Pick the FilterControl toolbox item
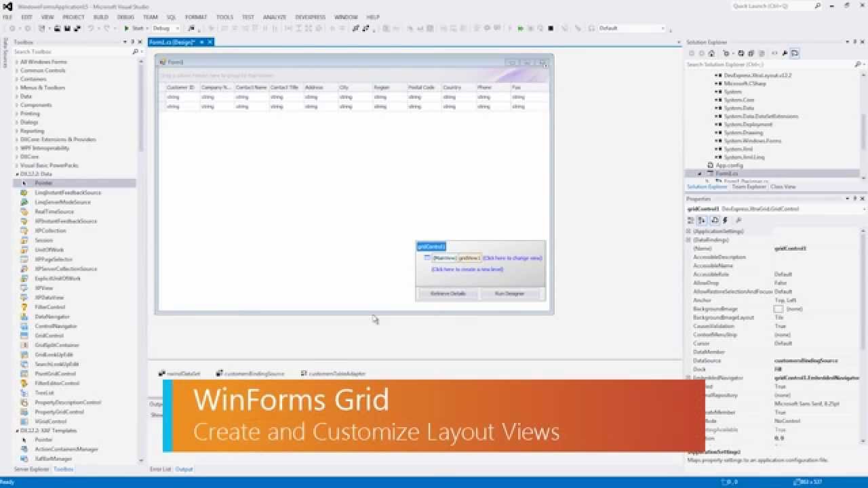 [50, 307]
